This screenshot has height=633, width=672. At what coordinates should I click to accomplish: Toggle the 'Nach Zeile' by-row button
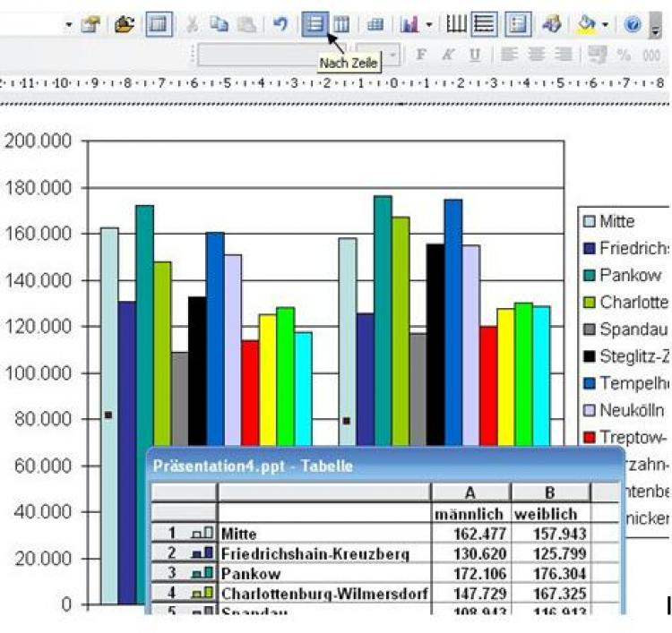pyautogui.click(x=314, y=24)
